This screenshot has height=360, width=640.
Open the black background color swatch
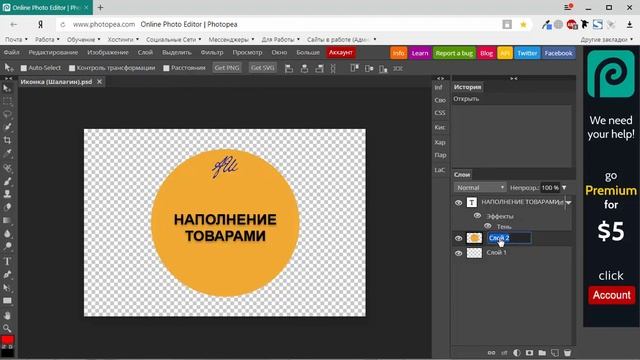point(7,352)
